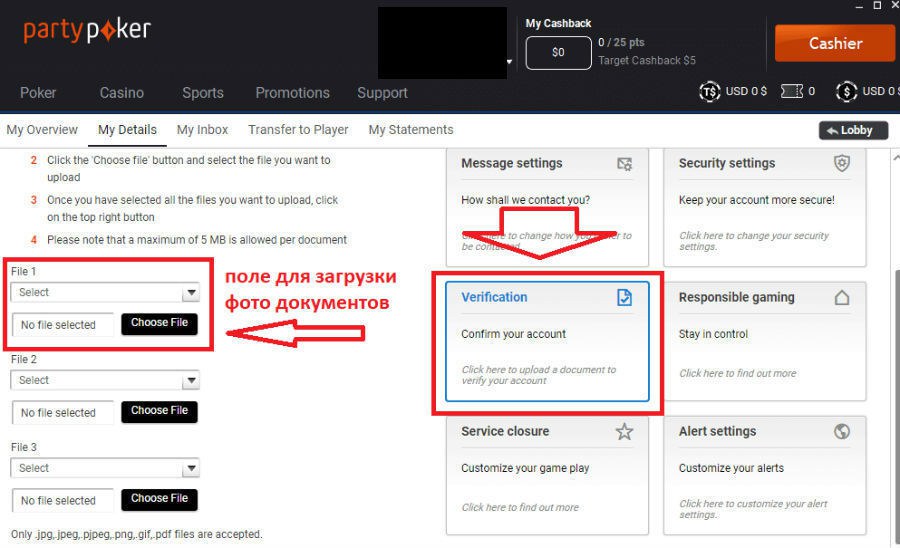Screen dimensions: 900x548
Task: Switch to the My Inbox tab
Action: pos(202,130)
